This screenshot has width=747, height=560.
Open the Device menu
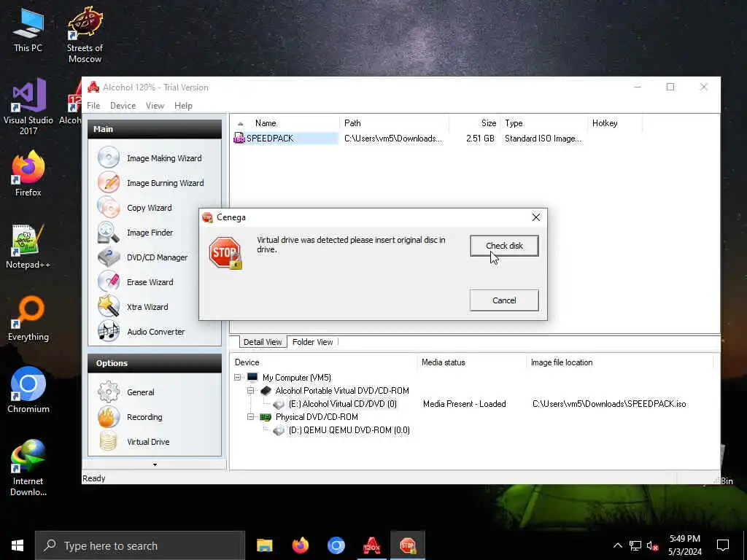pyautogui.click(x=123, y=106)
